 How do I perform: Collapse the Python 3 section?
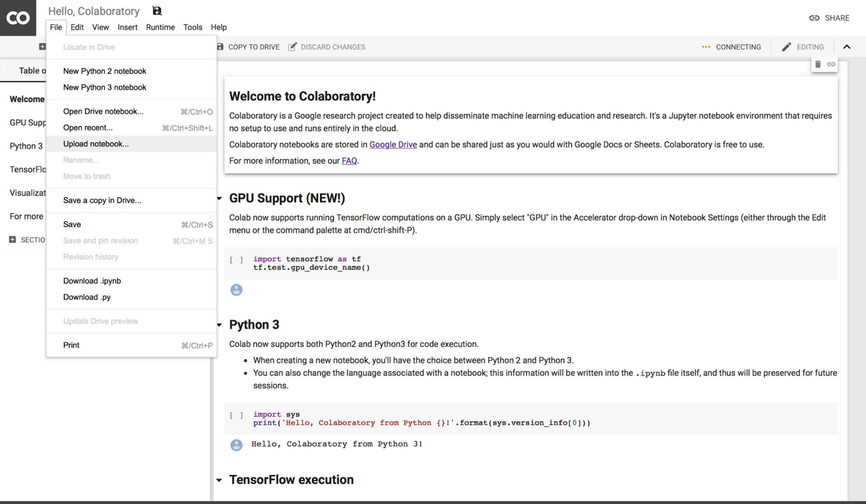pyautogui.click(x=219, y=325)
